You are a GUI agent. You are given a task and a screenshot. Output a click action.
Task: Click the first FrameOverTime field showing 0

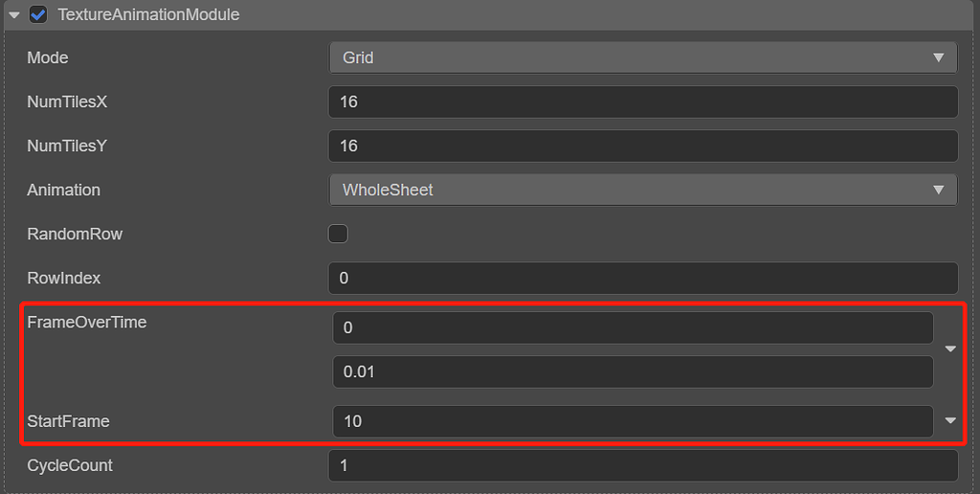[633, 327]
